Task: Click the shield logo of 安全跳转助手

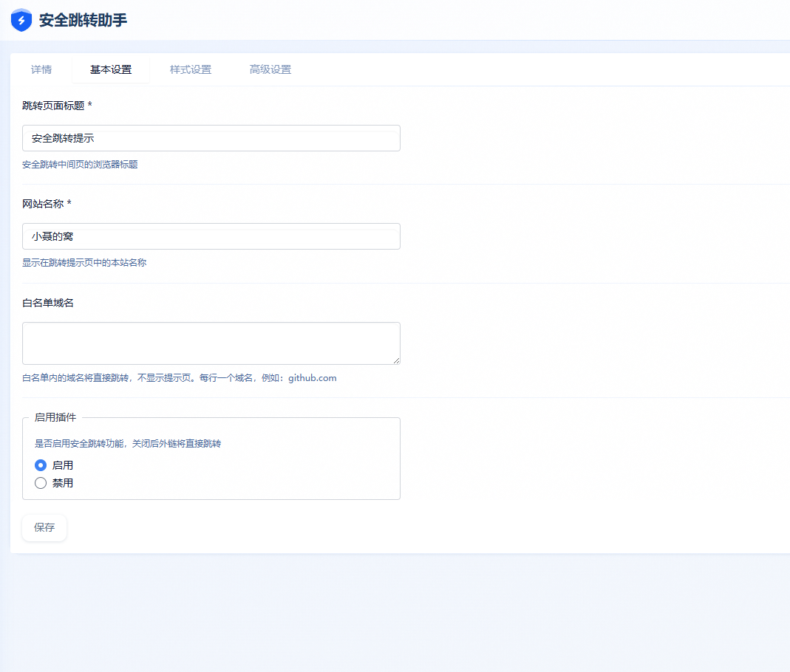Action: coord(21,20)
